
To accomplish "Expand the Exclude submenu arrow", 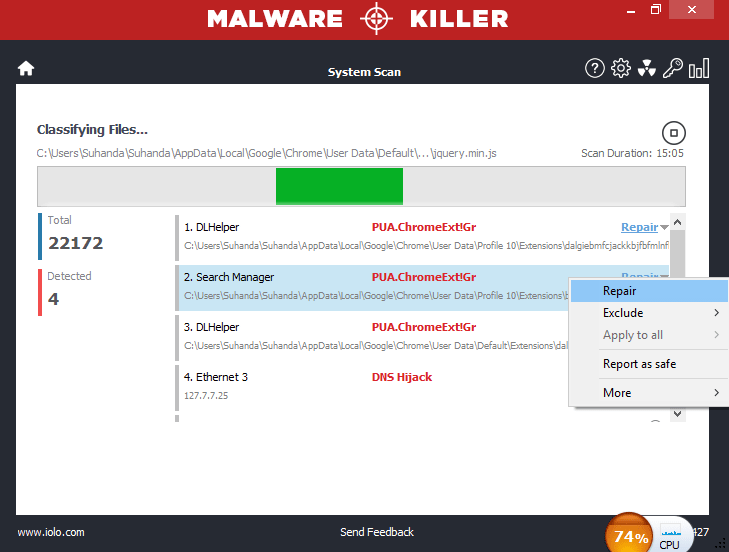I will (x=716, y=313).
